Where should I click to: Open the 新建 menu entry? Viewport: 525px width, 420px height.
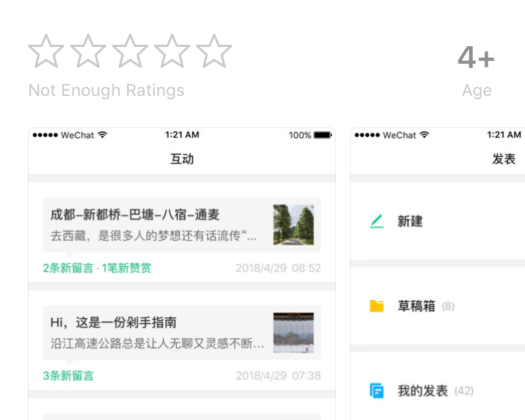(410, 221)
